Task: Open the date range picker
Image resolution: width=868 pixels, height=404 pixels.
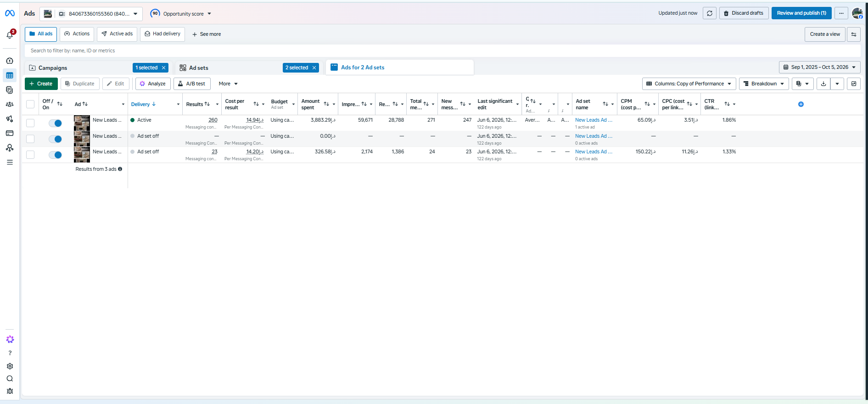Action: coord(819,67)
